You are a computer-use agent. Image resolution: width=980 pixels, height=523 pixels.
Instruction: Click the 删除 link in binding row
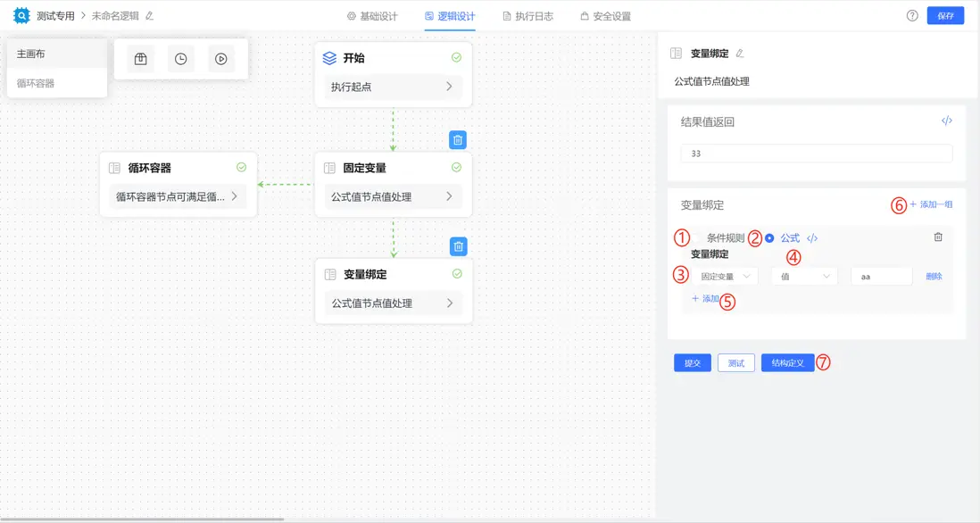(934, 276)
